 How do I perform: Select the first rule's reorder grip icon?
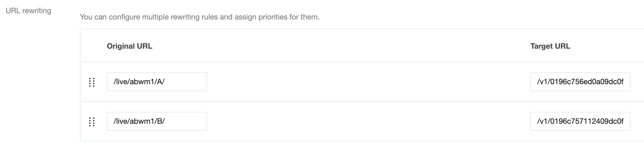point(92,82)
